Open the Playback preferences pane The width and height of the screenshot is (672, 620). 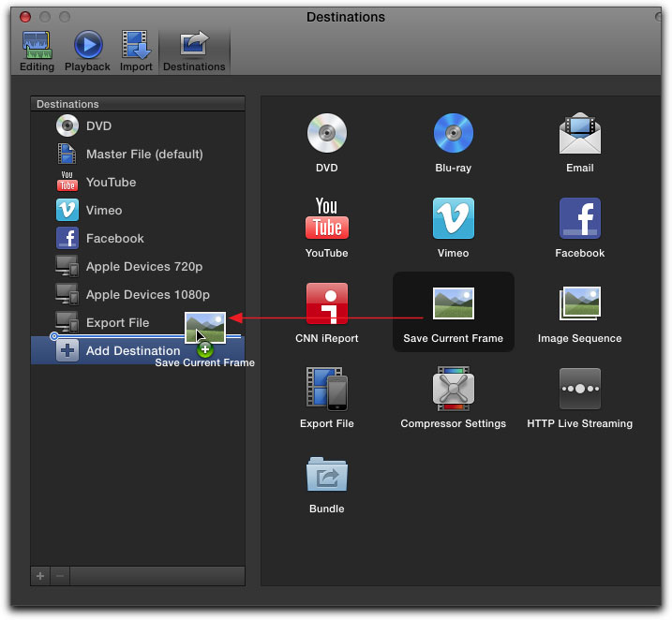[87, 52]
